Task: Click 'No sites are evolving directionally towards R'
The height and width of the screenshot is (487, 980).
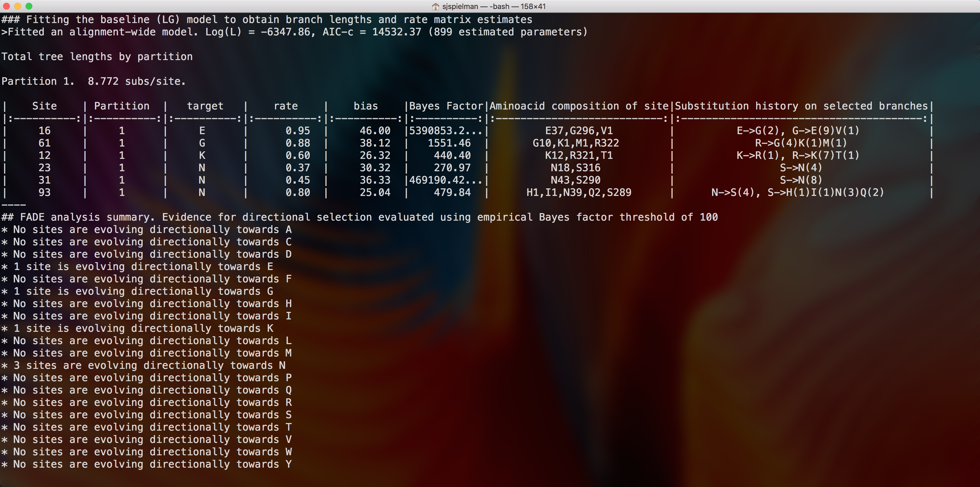Action: tap(146, 403)
